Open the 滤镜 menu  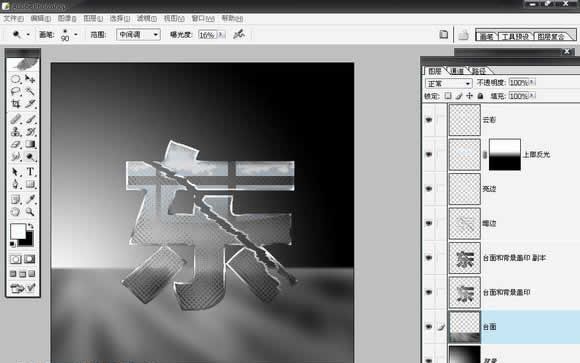(146, 19)
